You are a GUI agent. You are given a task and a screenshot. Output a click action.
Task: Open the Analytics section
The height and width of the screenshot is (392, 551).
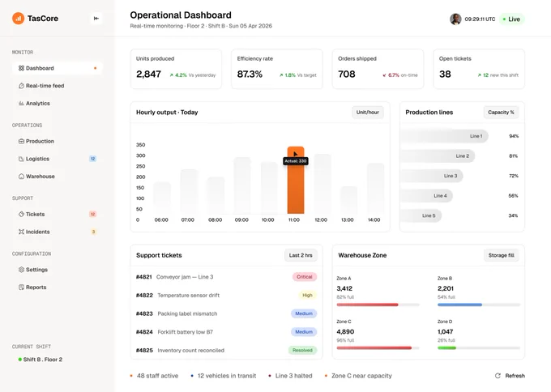57,104
